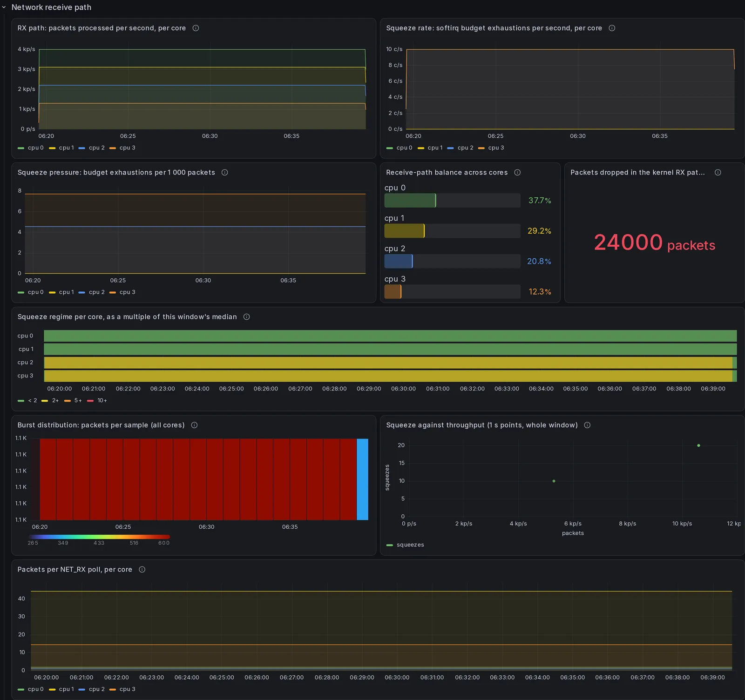This screenshot has width=745, height=700.
Task: Click the cpu 3 bar gauge at 12.3%
Action: click(452, 292)
